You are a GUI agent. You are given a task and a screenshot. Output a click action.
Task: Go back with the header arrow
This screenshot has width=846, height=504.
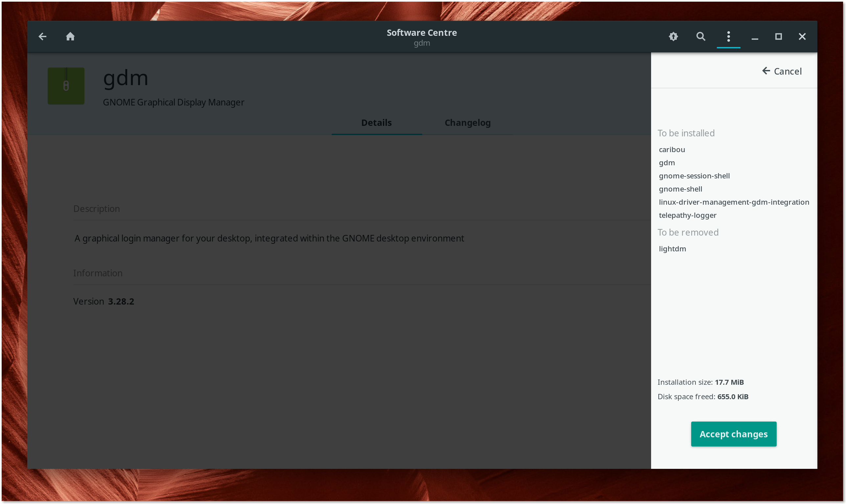(x=42, y=36)
